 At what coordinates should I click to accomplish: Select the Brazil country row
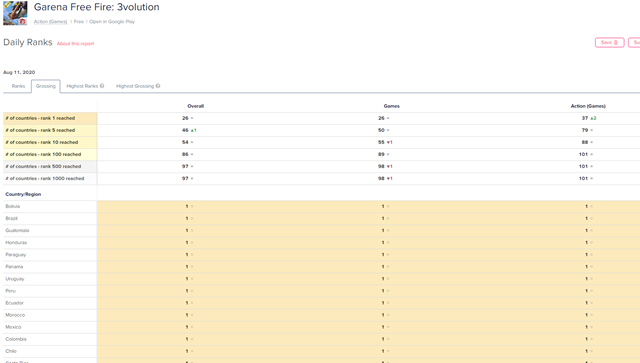[x=321, y=218]
